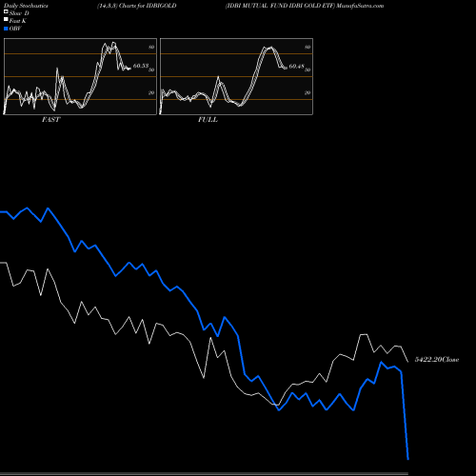476x476 pixels.
Task: Click the 80 level label in FAST chart
Action: tap(151, 47)
